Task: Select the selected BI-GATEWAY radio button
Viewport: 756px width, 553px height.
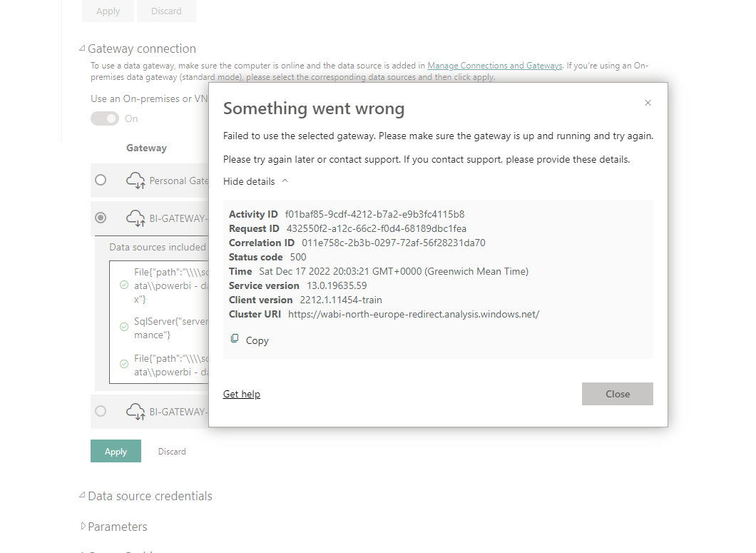Action: (101, 218)
